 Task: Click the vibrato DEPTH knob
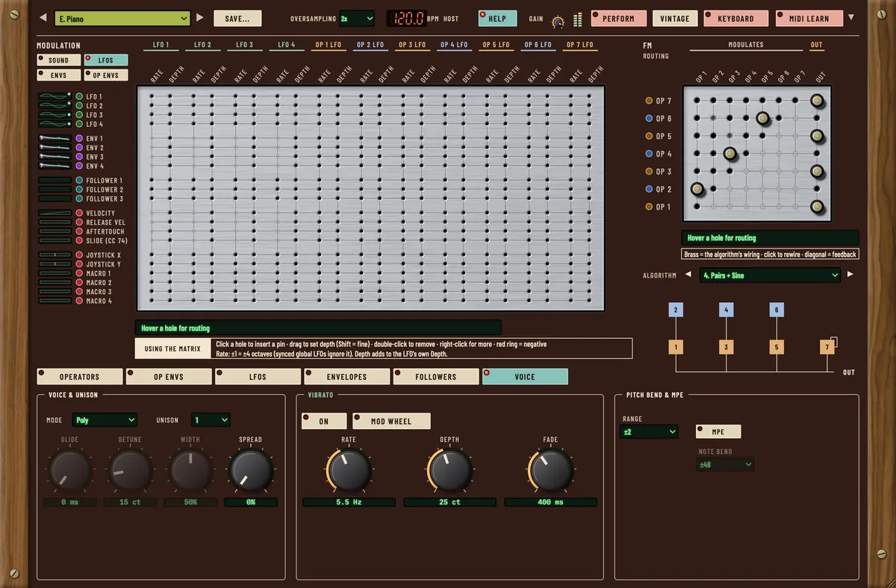(449, 470)
